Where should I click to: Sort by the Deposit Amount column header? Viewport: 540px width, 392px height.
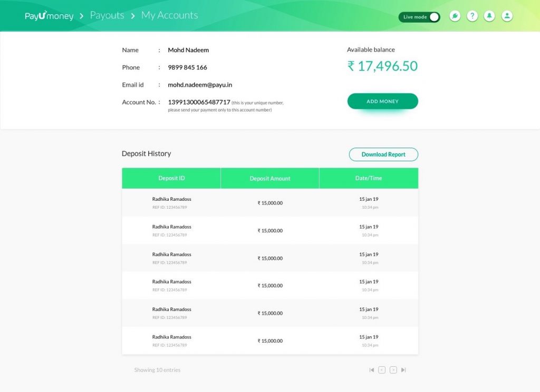[x=270, y=178]
